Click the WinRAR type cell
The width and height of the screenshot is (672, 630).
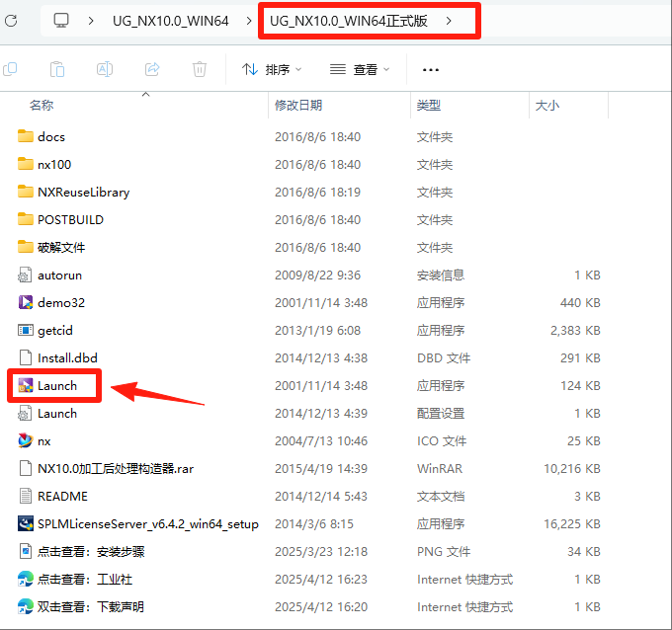pos(440,468)
